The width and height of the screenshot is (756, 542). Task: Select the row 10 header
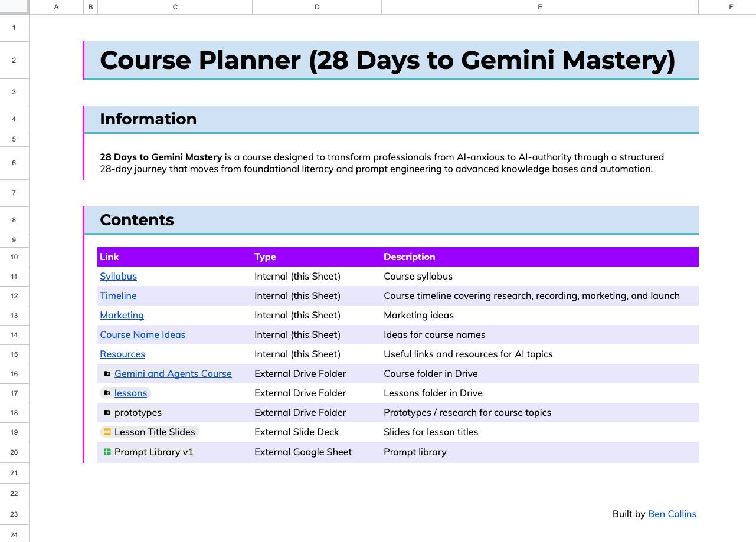(x=14, y=257)
